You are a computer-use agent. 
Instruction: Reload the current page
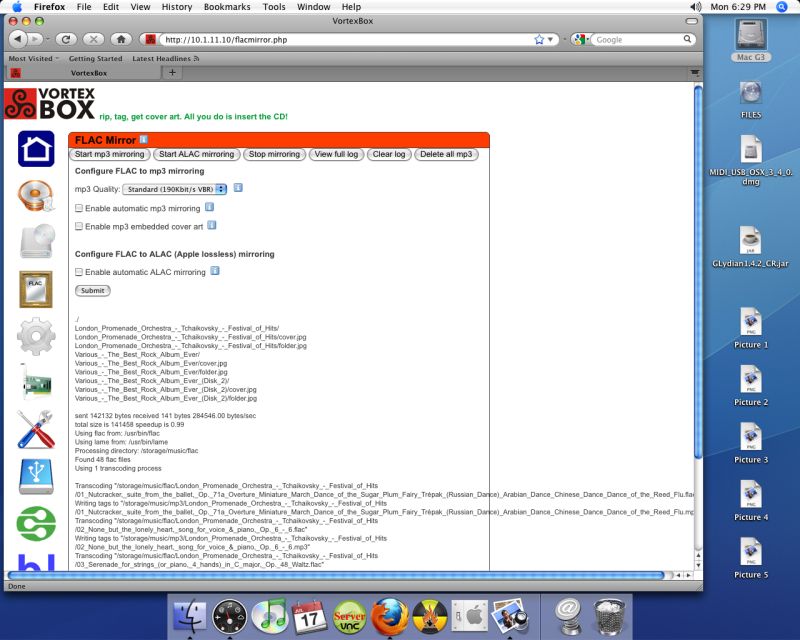click(66, 39)
